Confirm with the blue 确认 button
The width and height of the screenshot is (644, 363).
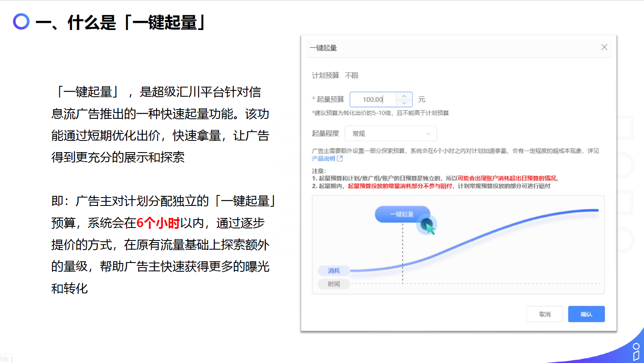click(586, 314)
